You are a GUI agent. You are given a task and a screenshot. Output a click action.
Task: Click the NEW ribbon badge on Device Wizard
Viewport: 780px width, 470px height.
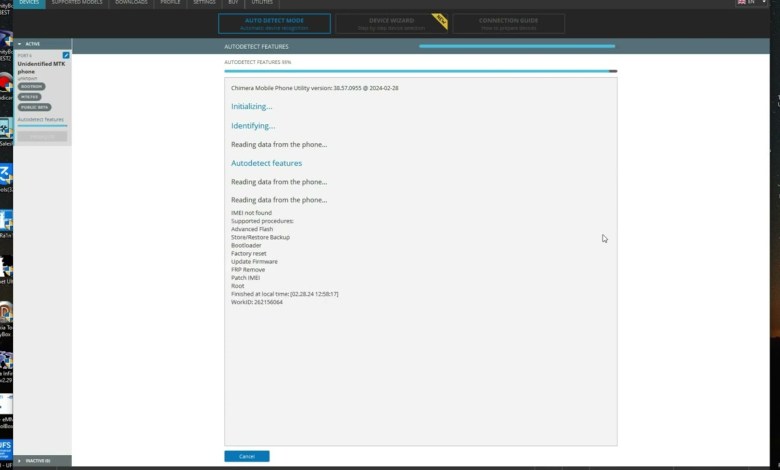coord(439,20)
